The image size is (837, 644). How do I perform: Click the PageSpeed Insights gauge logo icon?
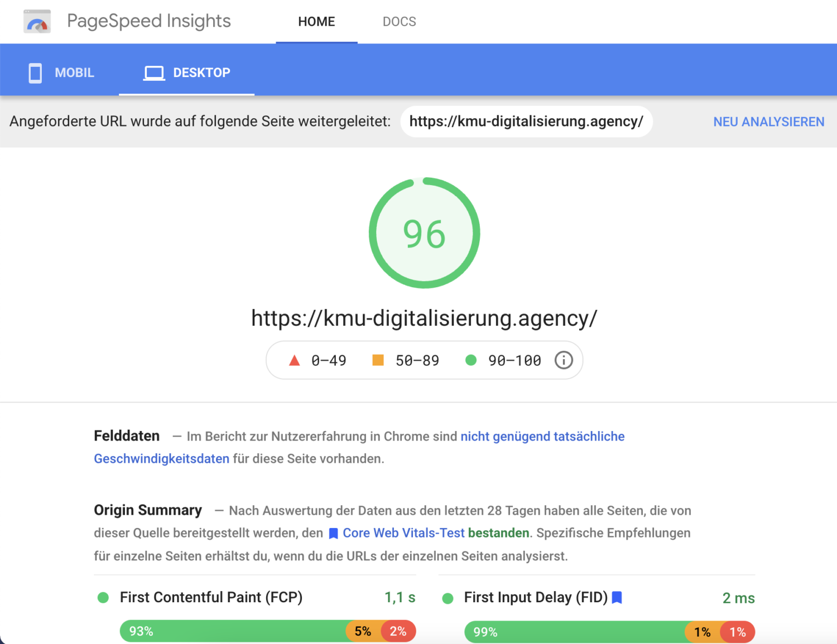[x=36, y=21]
